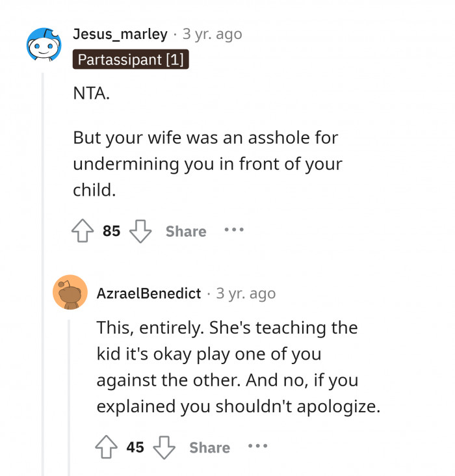Viewport: 455px width, 476px height.
Task: Open AzraelBenedict's user profile link
Action: coord(149,293)
